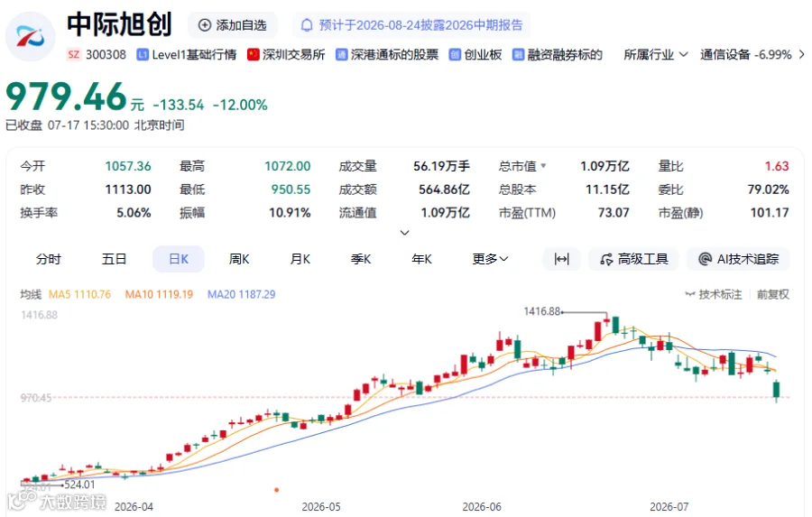Screen dimensions: 812x517
Task: Click the current price 979.46
Action: [66, 97]
